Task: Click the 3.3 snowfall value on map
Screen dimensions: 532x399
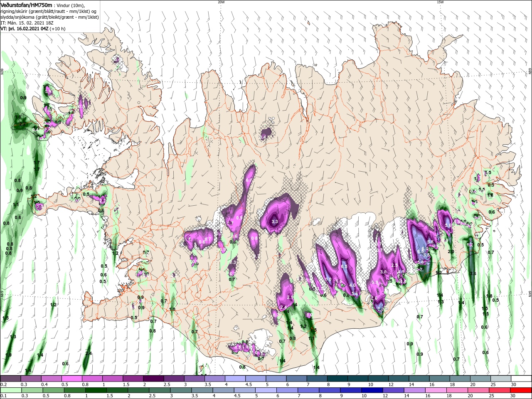Action: pyautogui.click(x=275, y=222)
